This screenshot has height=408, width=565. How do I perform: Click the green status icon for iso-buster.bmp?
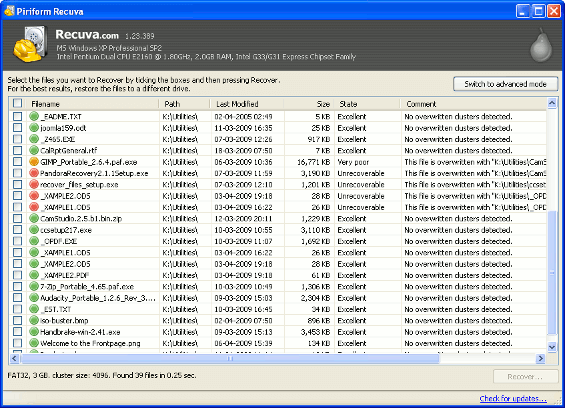(34, 320)
